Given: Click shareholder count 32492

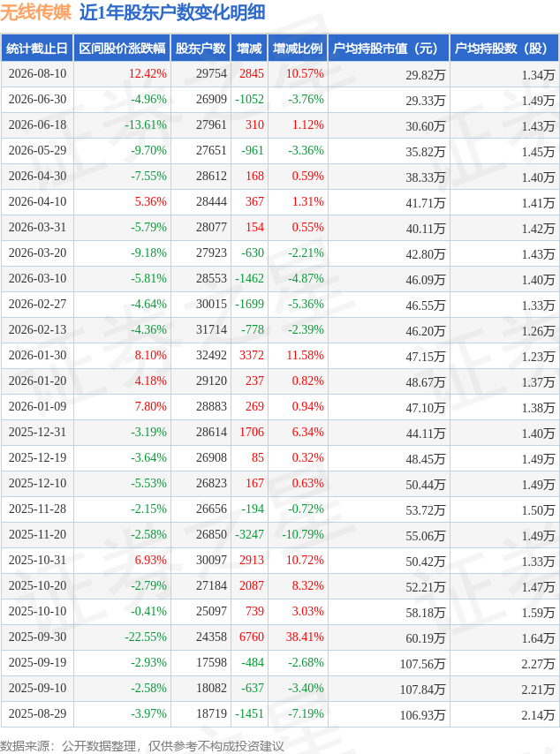Looking at the screenshot, I should pos(211,355).
